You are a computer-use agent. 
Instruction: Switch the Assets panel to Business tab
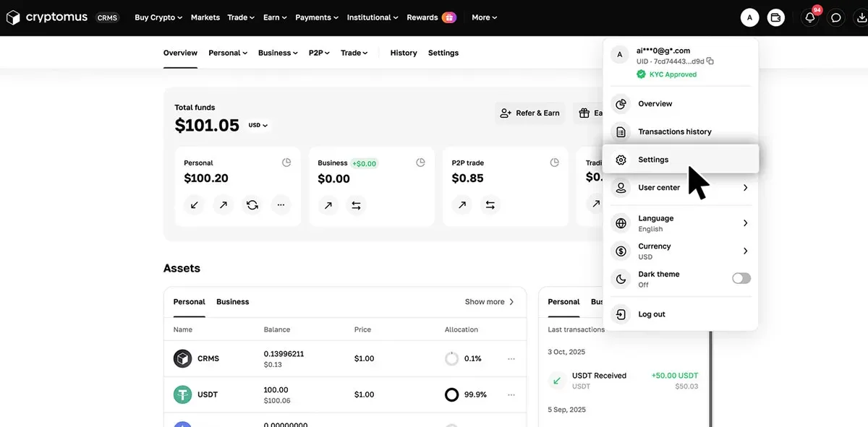coord(232,301)
